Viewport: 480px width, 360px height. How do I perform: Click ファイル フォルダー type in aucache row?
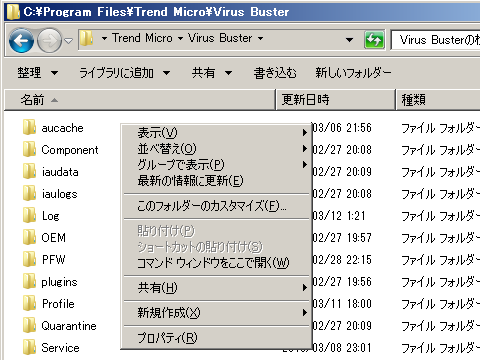440,128
